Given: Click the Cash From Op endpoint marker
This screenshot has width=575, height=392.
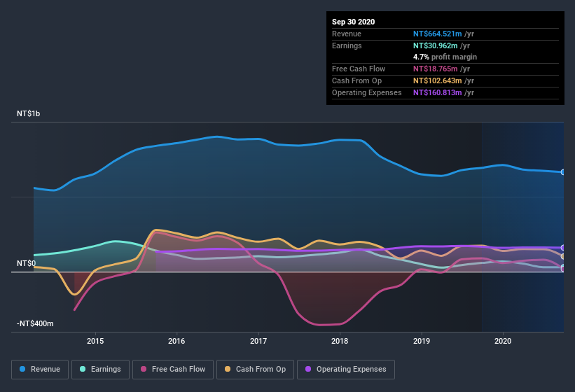Looking at the screenshot, I should pyautogui.click(x=562, y=256).
